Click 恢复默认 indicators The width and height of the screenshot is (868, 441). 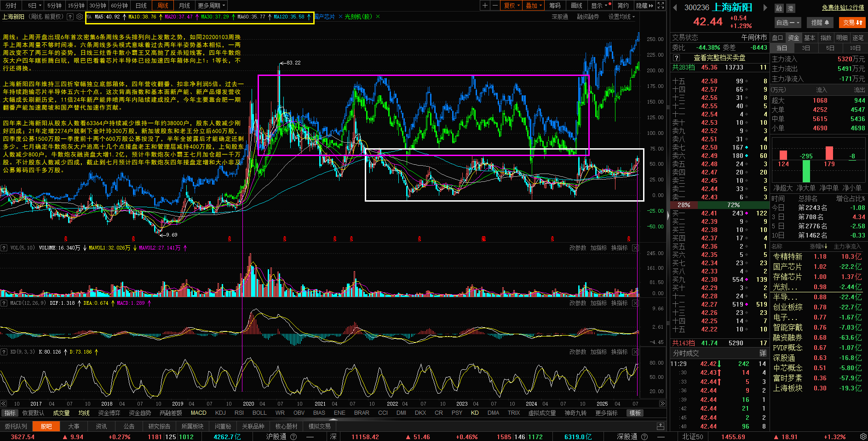click(x=33, y=413)
